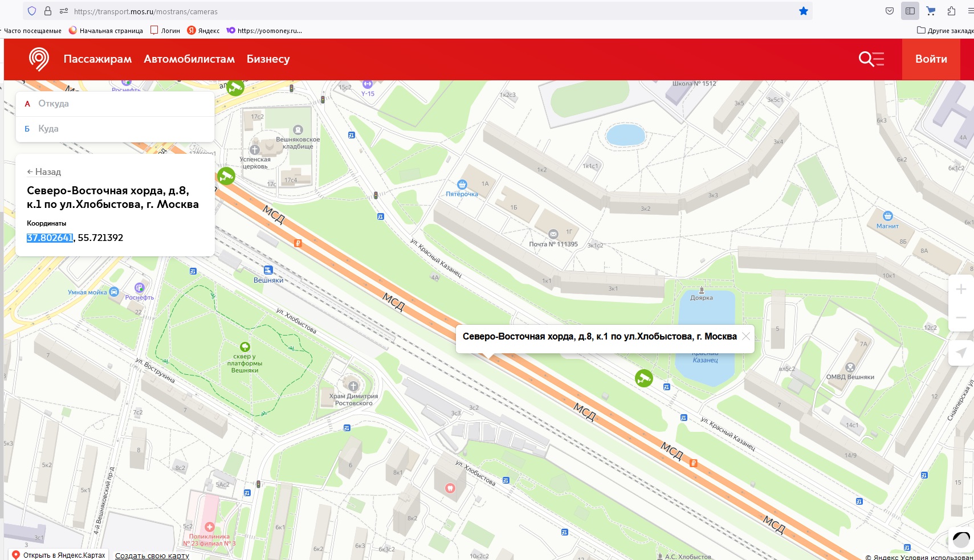Click the Куда destination input field

pos(120,129)
